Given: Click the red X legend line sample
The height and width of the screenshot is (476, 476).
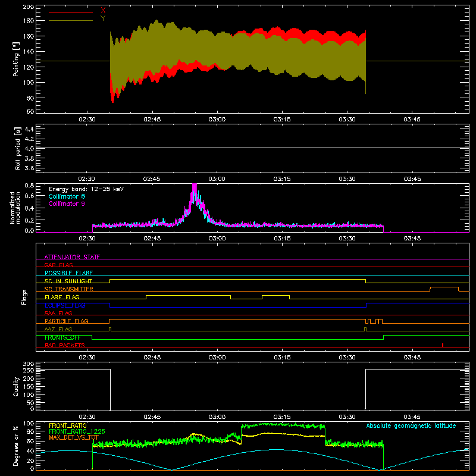Looking at the screenshot, I should 71,12.
